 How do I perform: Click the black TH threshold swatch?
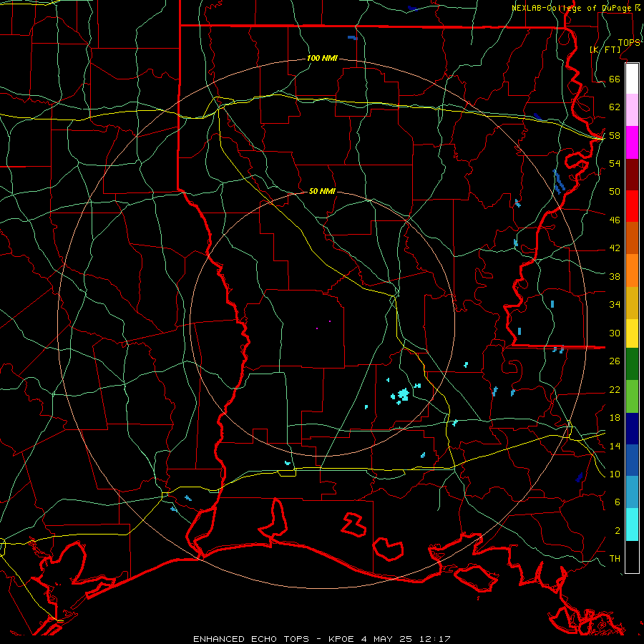click(x=632, y=557)
